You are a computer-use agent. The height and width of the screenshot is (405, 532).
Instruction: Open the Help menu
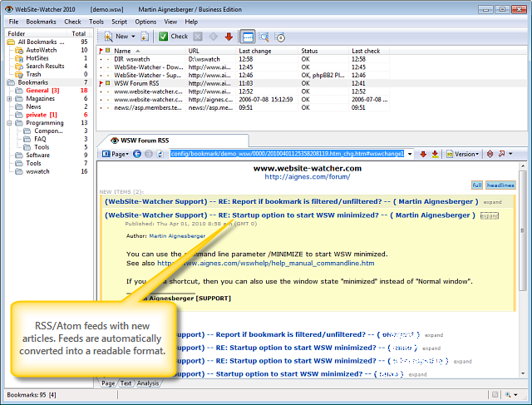(x=191, y=22)
